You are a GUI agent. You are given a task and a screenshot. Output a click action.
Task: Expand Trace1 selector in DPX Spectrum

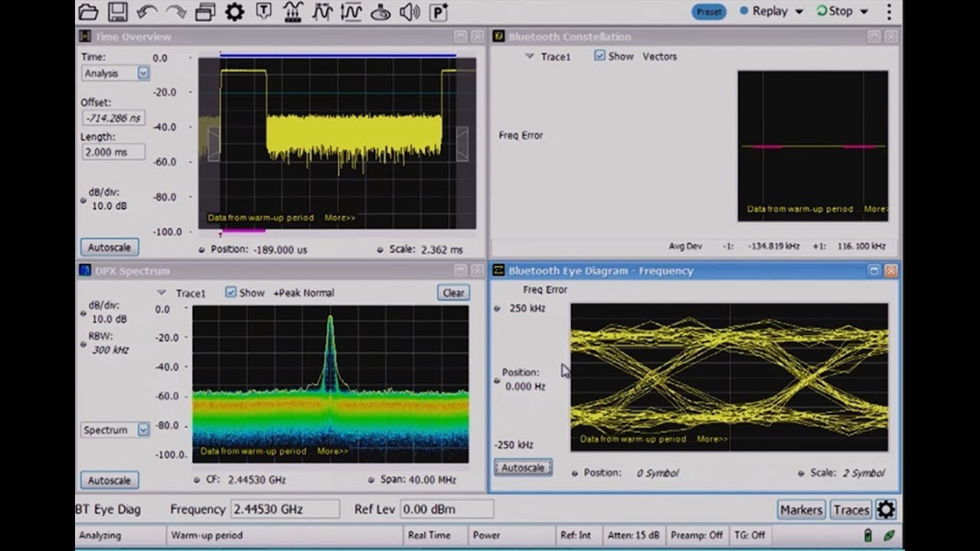click(x=161, y=292)
